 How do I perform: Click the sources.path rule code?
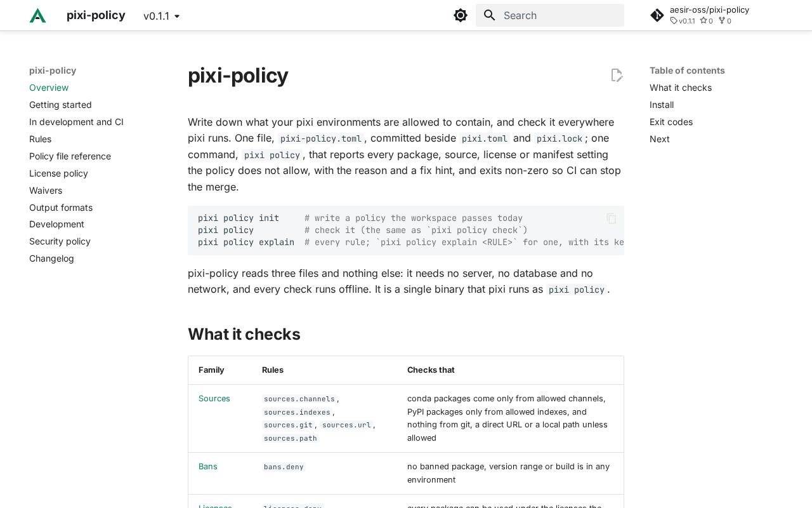pos(291,438)
